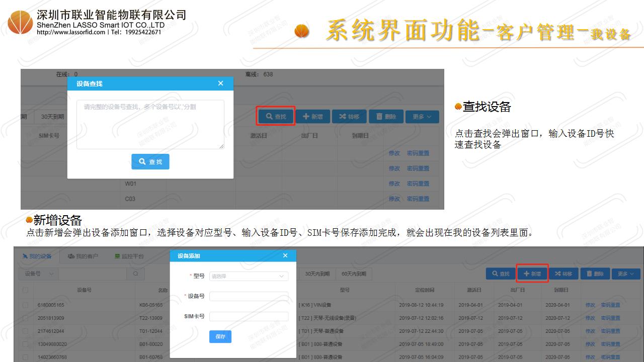Screen dimensions: 644x362
Task: Close the 设备添加 add-device dialog
Action: pos(285,256)
